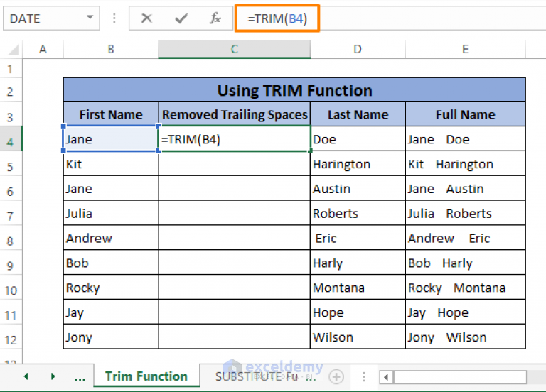Screen dimensions: 546x392
Task: Click the Last Name header cell
Action: [358, 114]
